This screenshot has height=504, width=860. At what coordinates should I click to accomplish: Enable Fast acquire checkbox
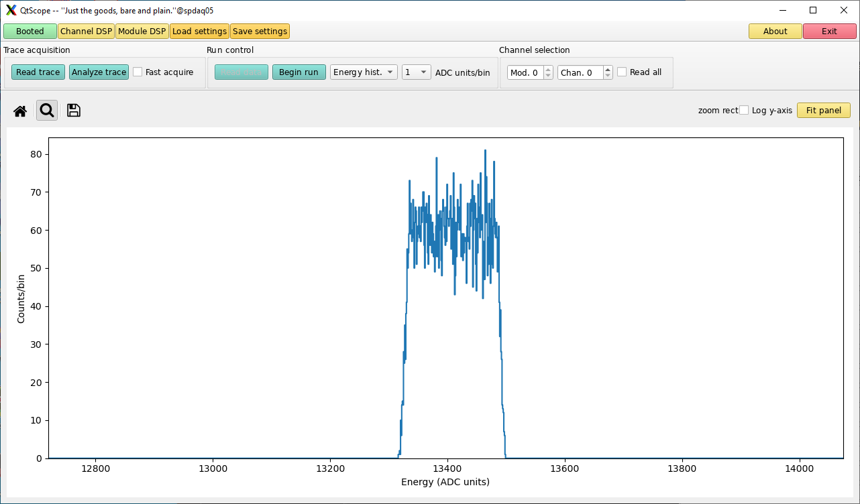138,72
